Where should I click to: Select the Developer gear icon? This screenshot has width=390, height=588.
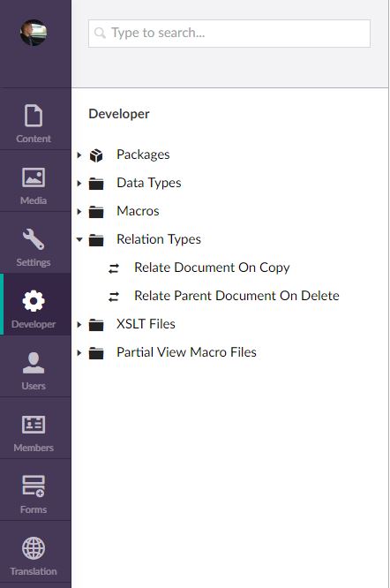click(x=34, y=301)
